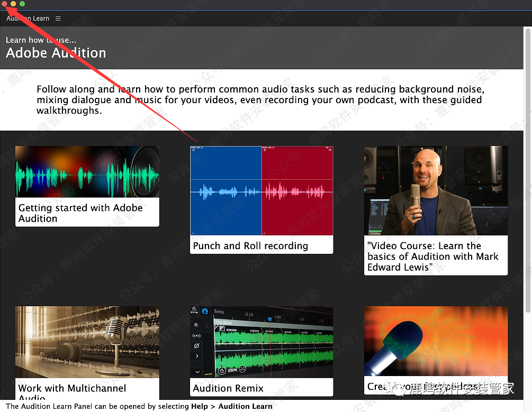
Task: Open the Work with Multichannel Audio thumbnail
Action: point(87,342)
